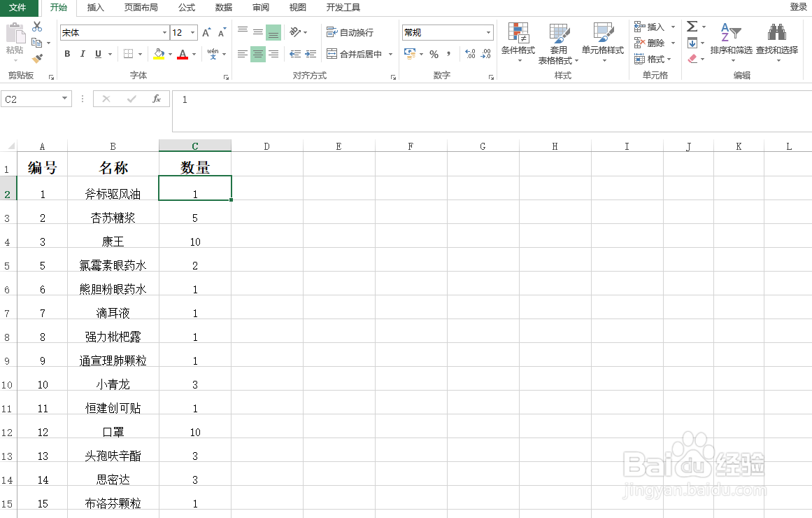Click Merge and Center (合并后居中)
The height and width of the screenshot is (518, 812).
point(354,54)
